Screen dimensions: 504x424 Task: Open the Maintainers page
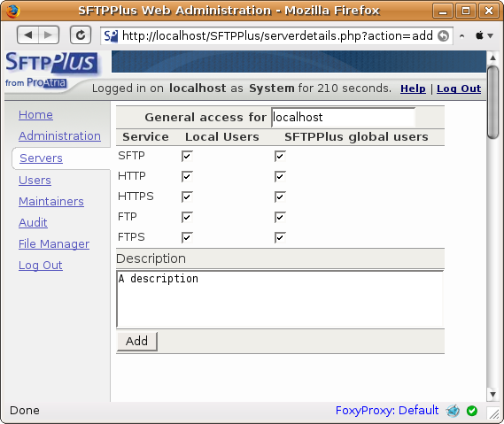pos(51,202)
